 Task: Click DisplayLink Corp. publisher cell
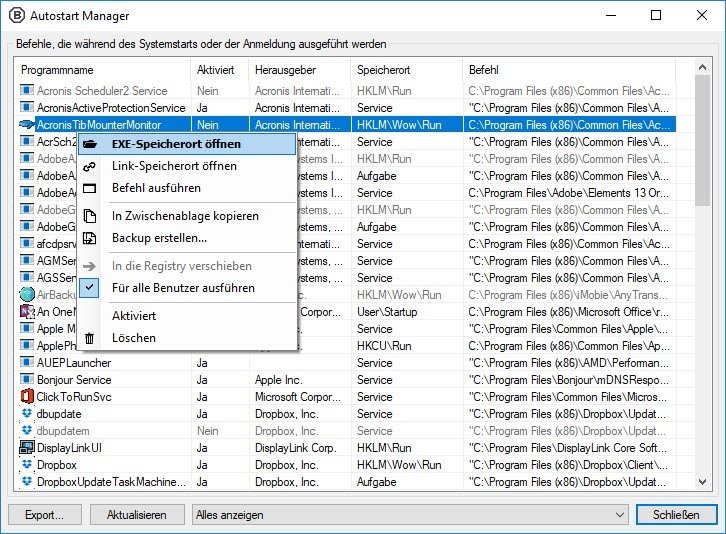pyautogui.click(x=296, y=448)
